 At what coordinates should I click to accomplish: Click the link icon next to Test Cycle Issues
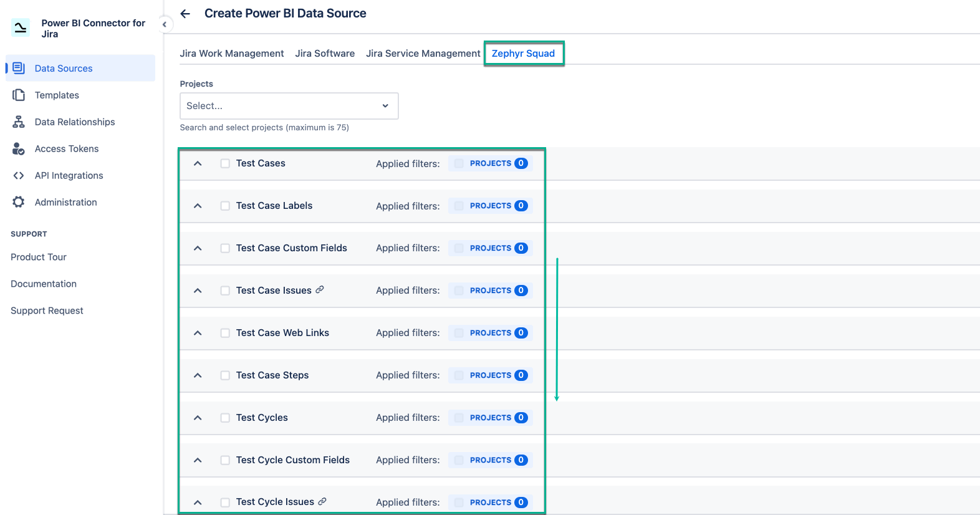click(x=322, y=501)
